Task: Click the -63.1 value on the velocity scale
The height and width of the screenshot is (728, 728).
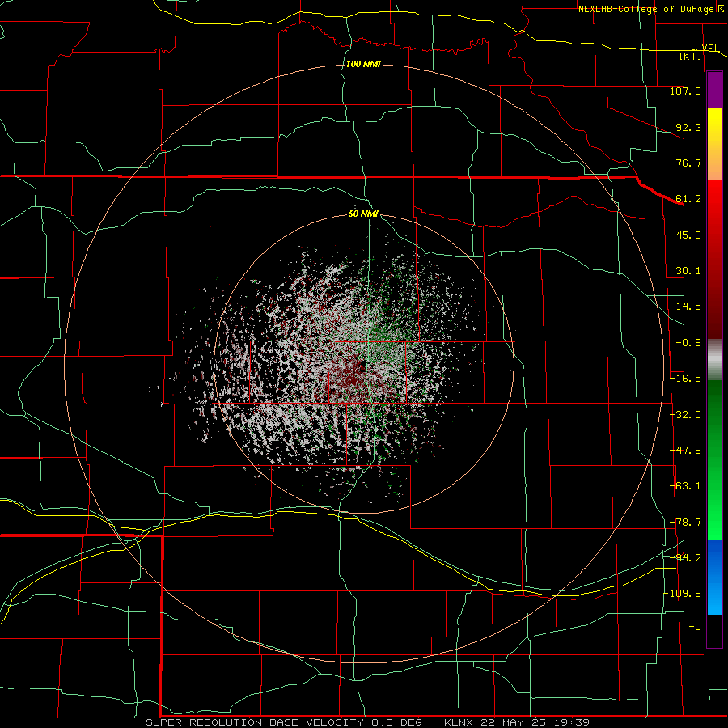Action: click(685, 486)
